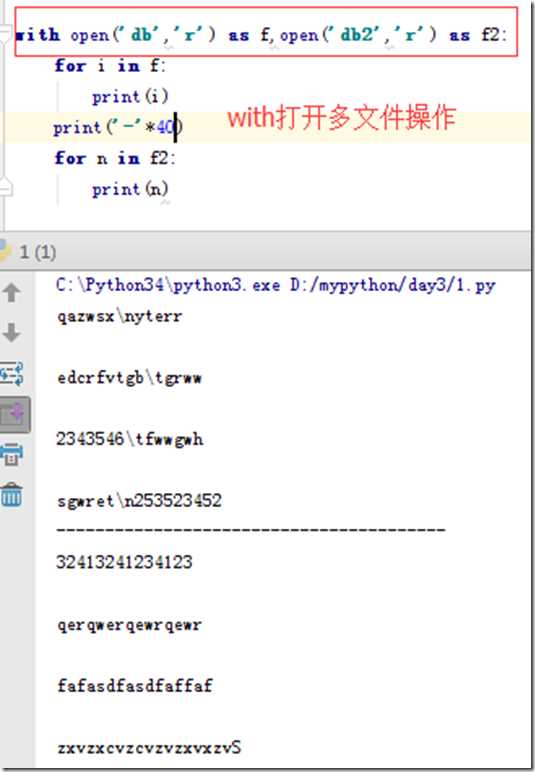Click the print console output icon
The width and height of the screenshot is (535, 772).
pyautogui.click(x=12, y=454)
